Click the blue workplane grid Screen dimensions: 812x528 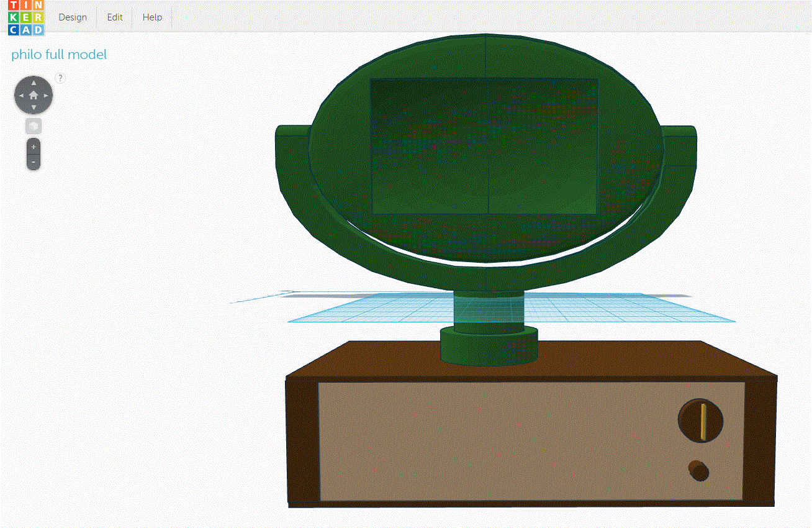pos(621,311)
